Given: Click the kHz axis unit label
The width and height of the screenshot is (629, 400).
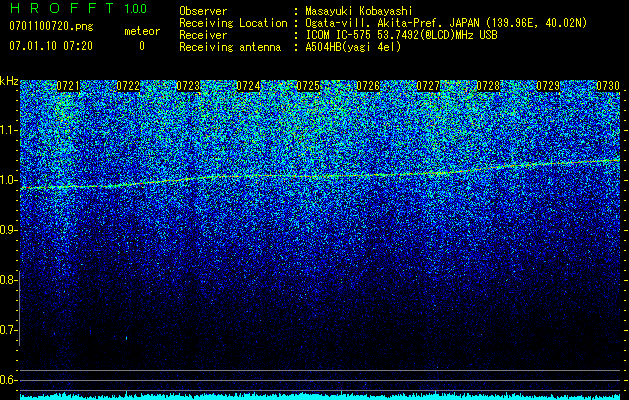Looking at the screenshot, I should click(9, 81).
